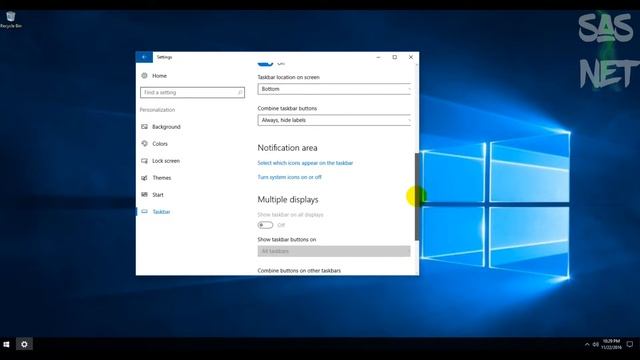640x360 pixels.
Task: Click the Settings window vertical scrollbar thumb
Action: pos(417,197)
